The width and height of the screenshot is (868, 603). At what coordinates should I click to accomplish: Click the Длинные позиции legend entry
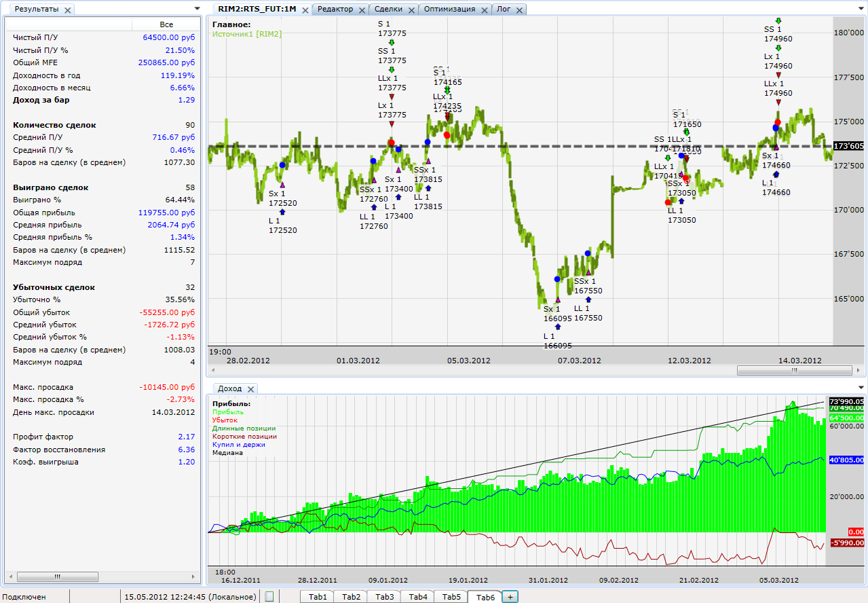(244, 428)
